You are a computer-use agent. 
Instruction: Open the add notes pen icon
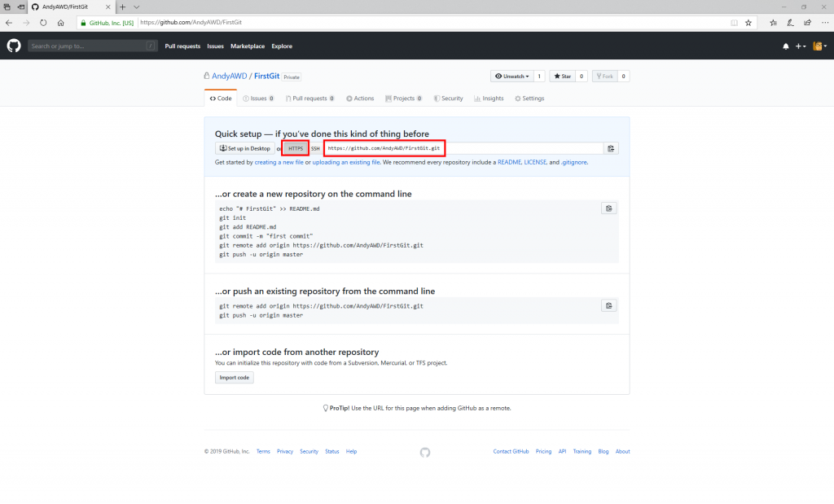(x=790, y=23)
